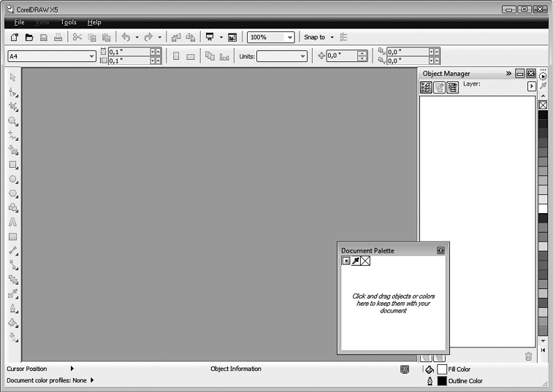Toggle Show Object Properties in Object Manager

coord(426,88)
